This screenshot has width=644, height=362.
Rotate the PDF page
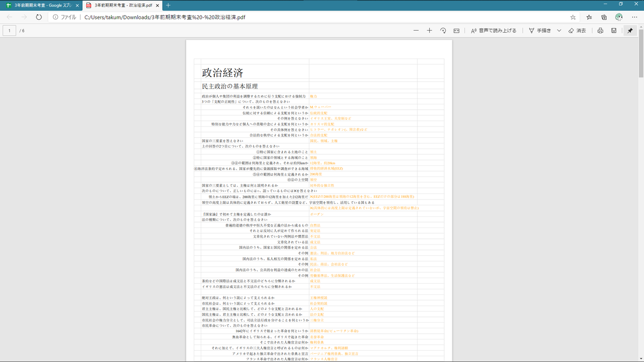click(443, 31)
